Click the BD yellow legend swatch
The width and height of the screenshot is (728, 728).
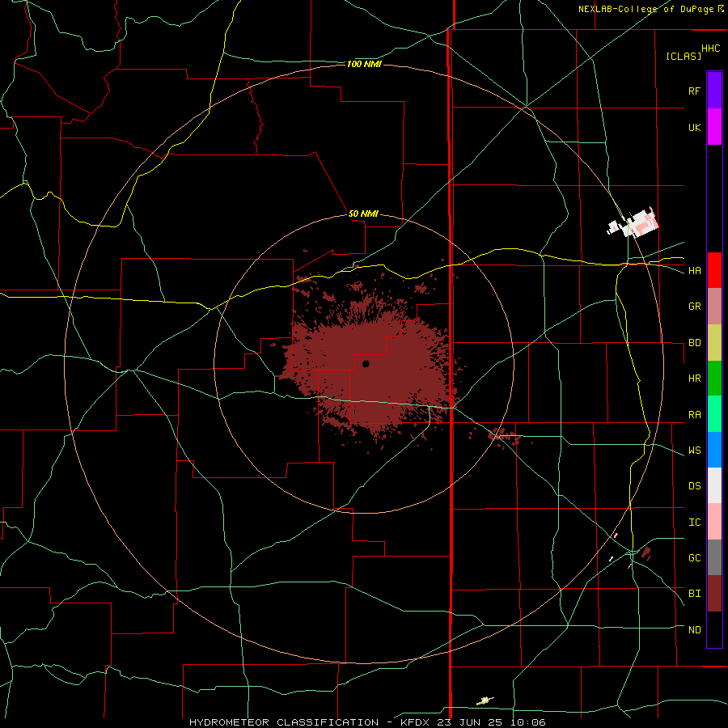point(714,343)
